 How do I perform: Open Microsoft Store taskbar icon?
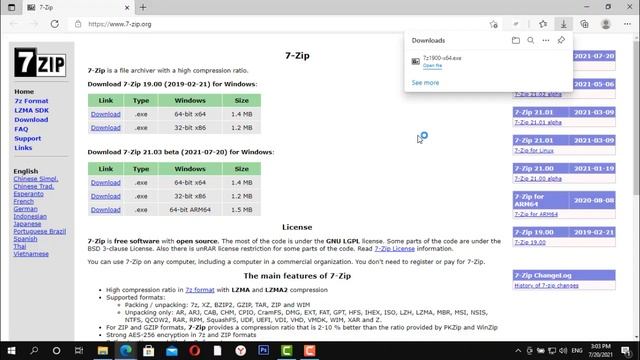tap(149, 351)
